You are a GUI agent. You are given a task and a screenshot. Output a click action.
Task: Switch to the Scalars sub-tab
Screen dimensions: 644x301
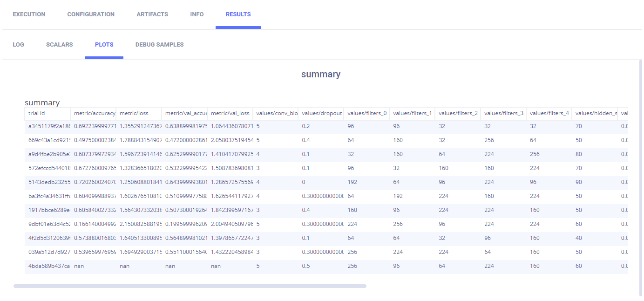point(59,45)
